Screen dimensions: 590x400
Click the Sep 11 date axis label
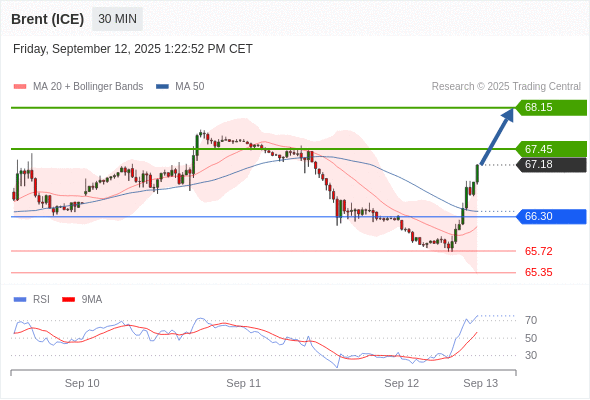243,383
